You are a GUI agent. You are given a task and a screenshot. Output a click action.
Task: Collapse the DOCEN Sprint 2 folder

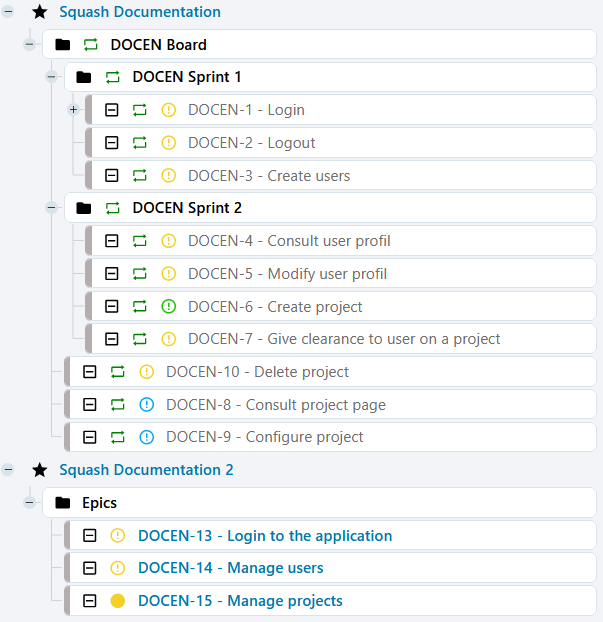click(x=51, y=208)
